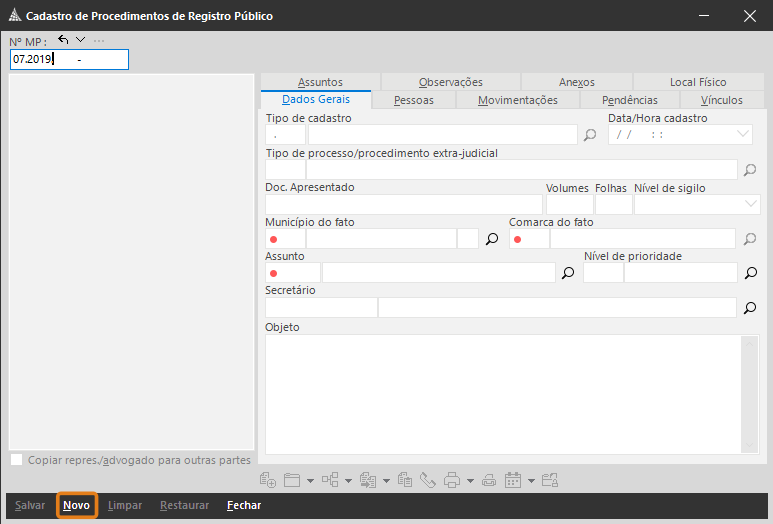
Task: Open the Assuntos tab
Action: click(x=320, y=82)
